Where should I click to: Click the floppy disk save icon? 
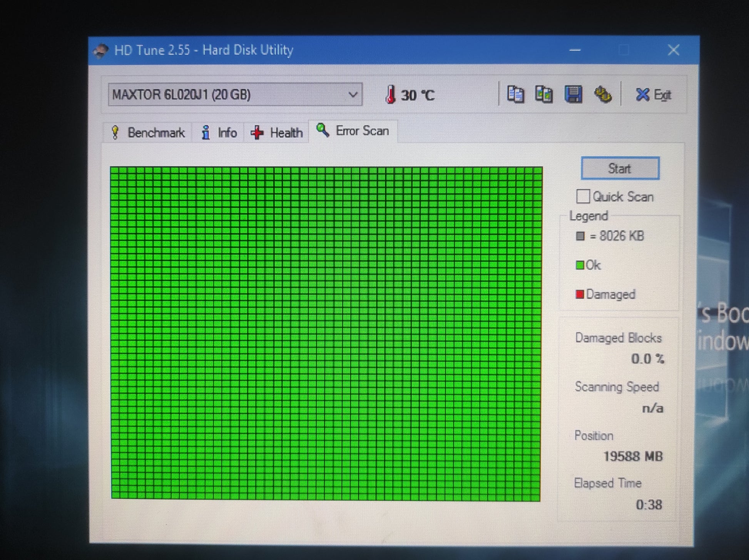tap(573, 95)
